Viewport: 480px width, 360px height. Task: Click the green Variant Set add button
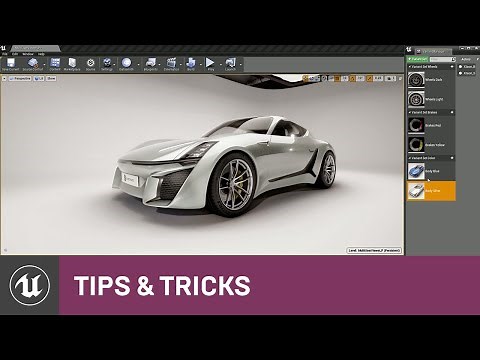tap(418, 59)
